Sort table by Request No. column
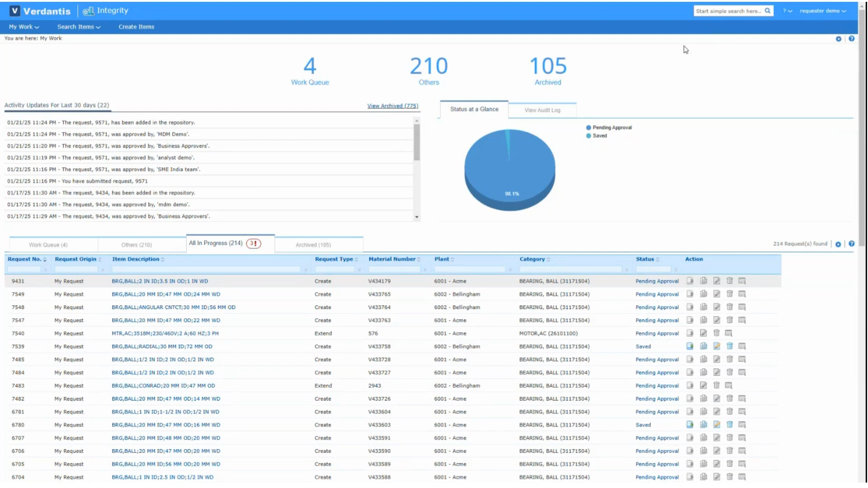The height and width of the screenshot is (488, 868). 24,259
